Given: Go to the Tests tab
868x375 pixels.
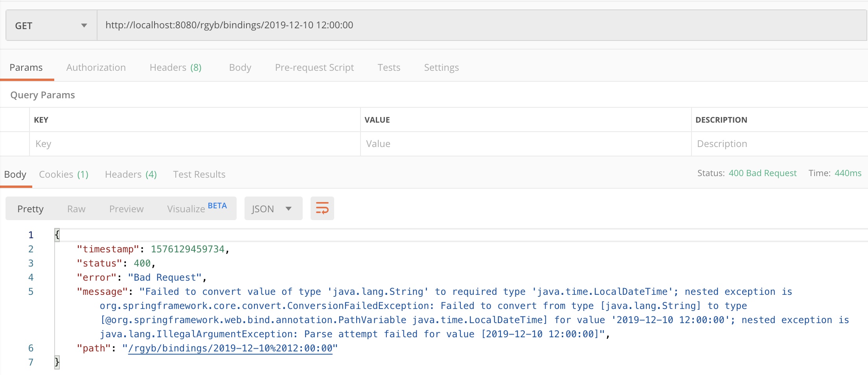Looking at the screenshot, I should [389, 68].
